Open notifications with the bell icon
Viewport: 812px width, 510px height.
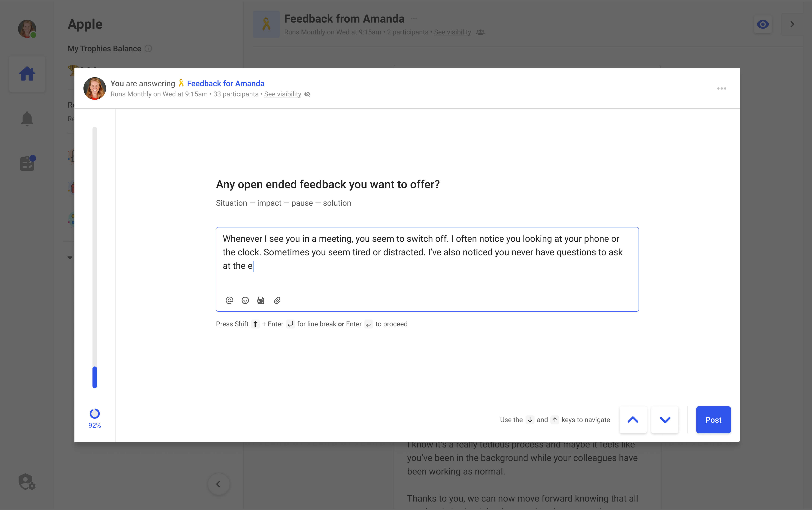pyautogui.click(x=27, y=119)
